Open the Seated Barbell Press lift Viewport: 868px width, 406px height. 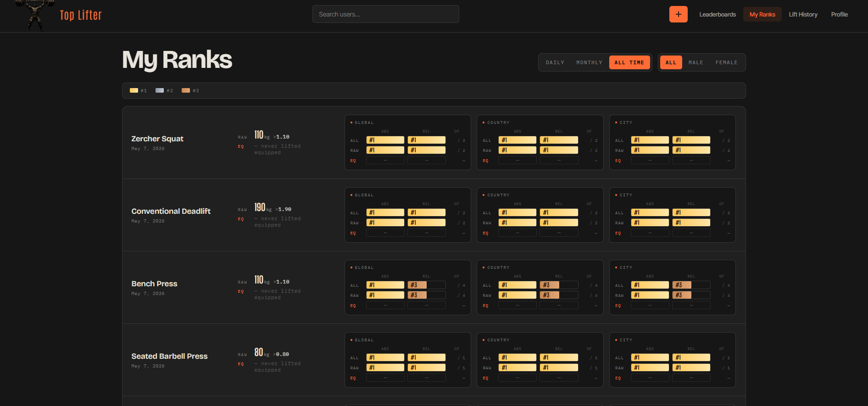coord(169,356)
